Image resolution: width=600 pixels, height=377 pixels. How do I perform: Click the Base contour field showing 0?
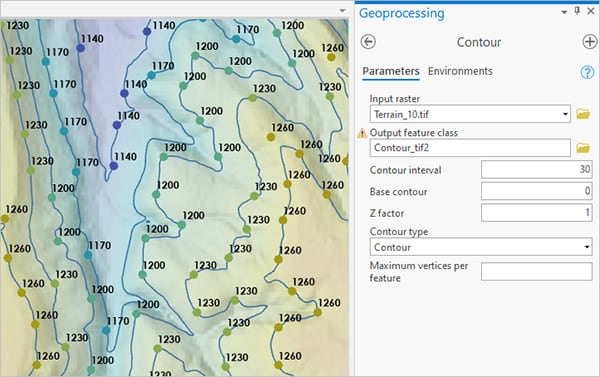point(536,191)
